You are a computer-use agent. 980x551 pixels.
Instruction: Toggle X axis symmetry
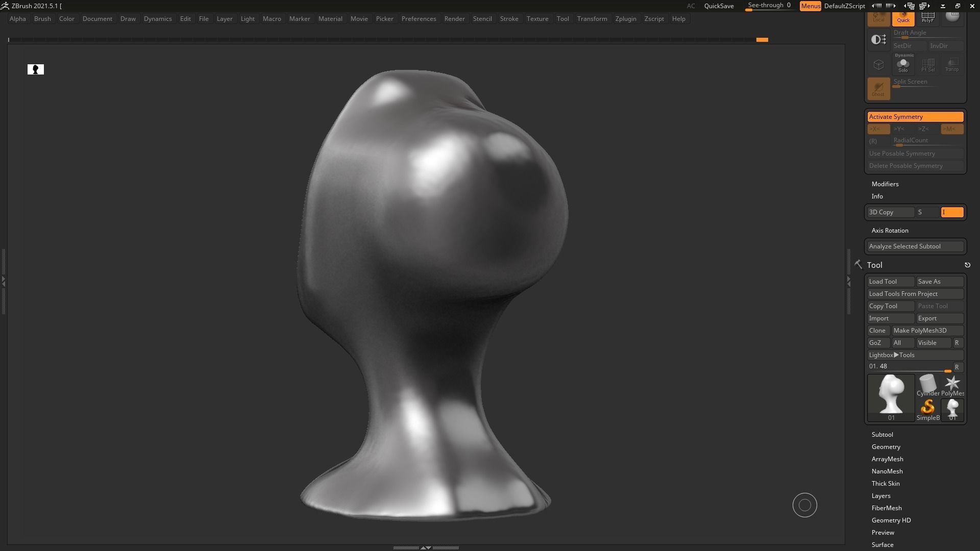(878, 129)
